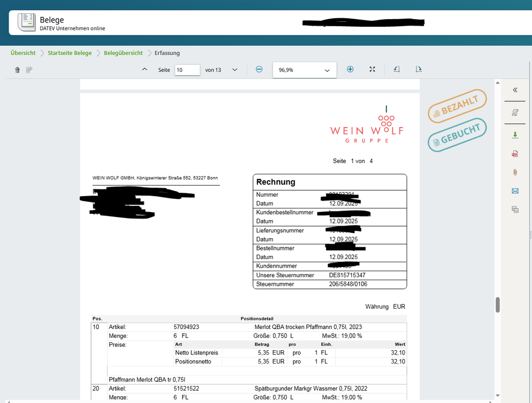Click the 'Lieferungsnummer' label
This screenshot has height=403, width=532.
point(280,230)
